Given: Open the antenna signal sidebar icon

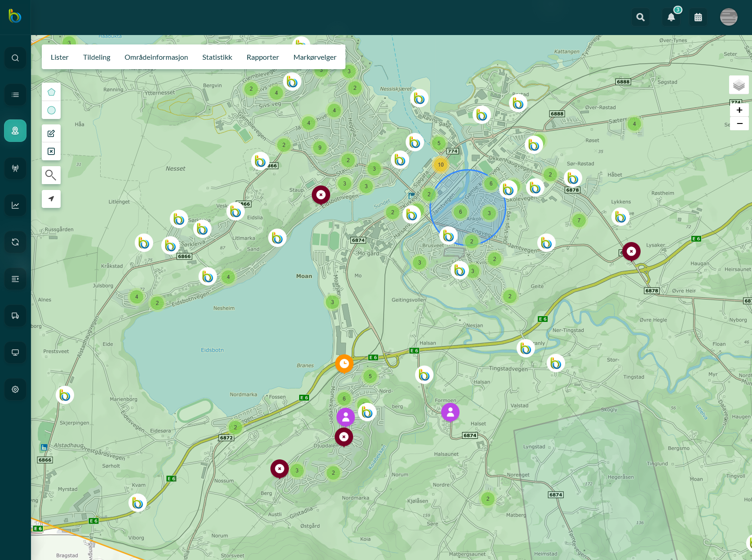Looking at the screenshot, I should [15, 168].
